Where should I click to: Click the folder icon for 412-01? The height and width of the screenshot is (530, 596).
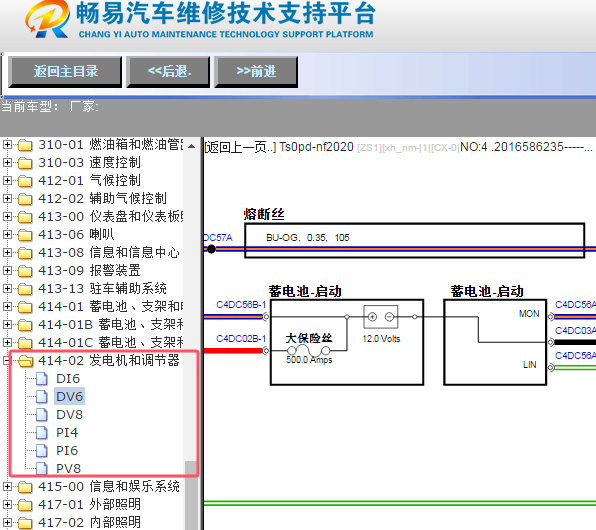click(x=25, y=181)
